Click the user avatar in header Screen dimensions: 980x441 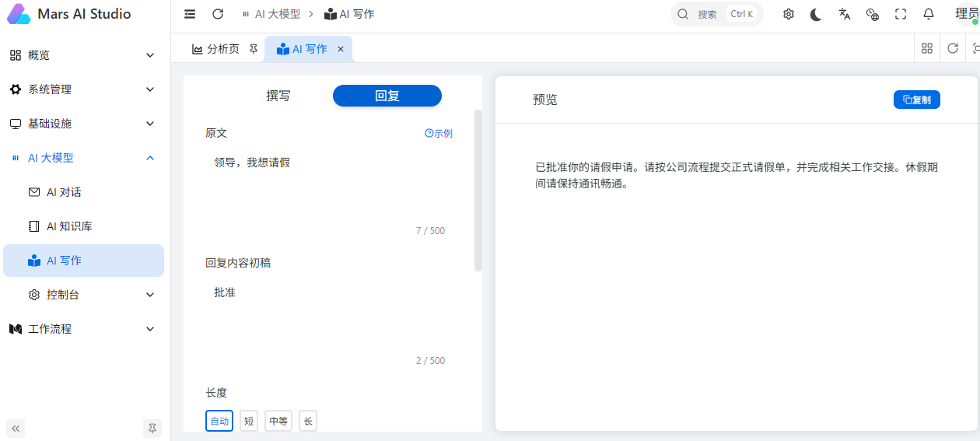point(967,14)
